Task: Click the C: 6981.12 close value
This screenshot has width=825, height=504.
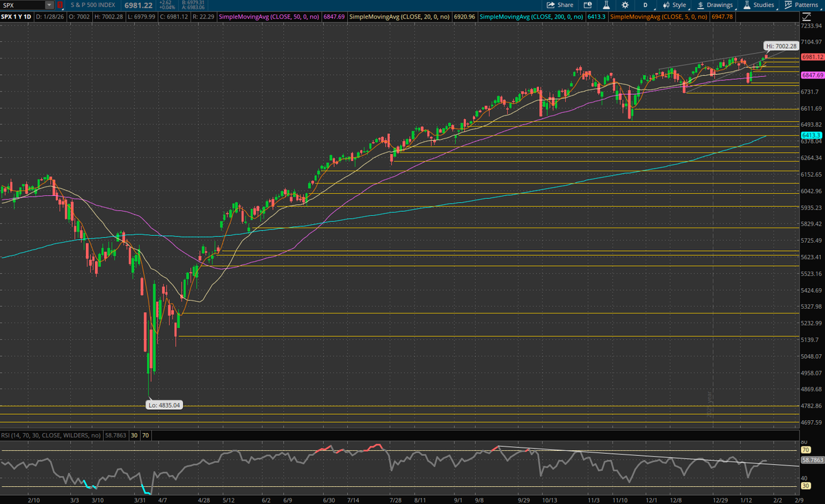Action: [174, 17]
